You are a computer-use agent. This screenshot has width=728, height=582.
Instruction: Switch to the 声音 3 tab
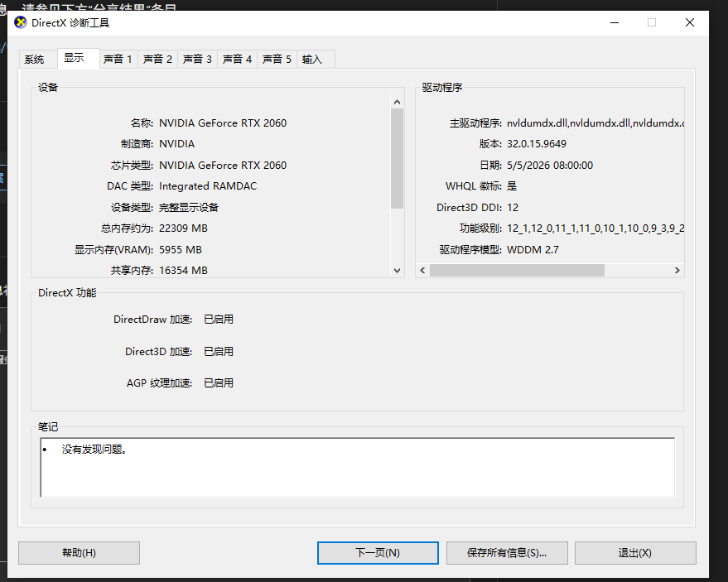click(197, 60)
